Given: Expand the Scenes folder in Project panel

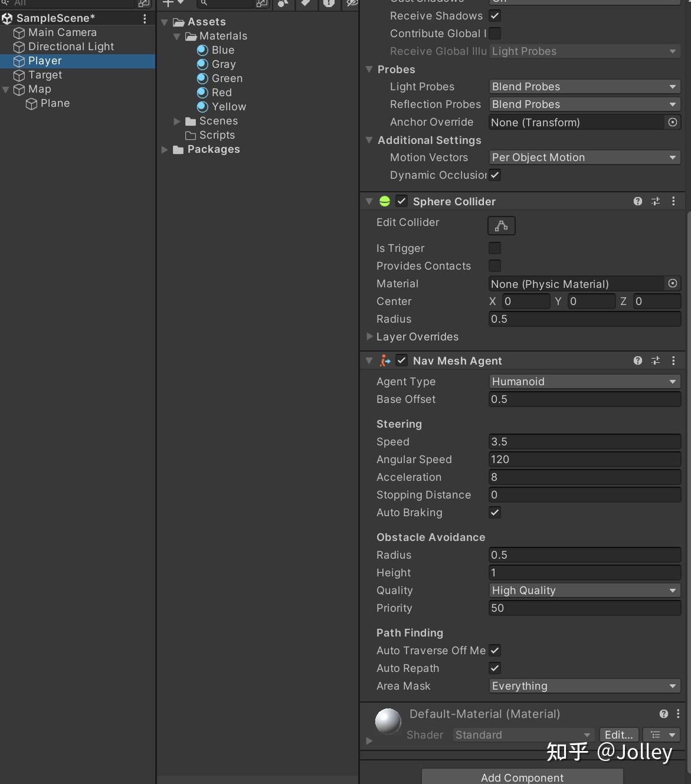Looking at the screenshot, I should (x=178, y=121).
